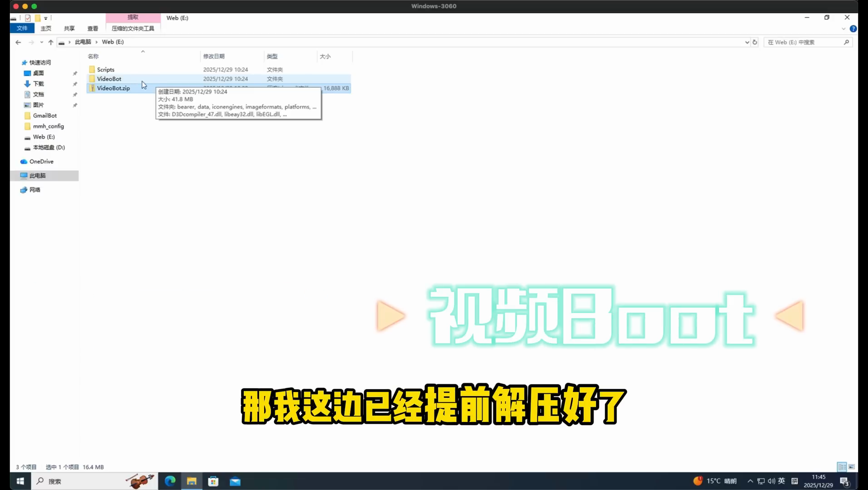Open the weather widget showing 15°C
Image resolution: width=868 pixels, height=490 pixels.
[715, 481]
